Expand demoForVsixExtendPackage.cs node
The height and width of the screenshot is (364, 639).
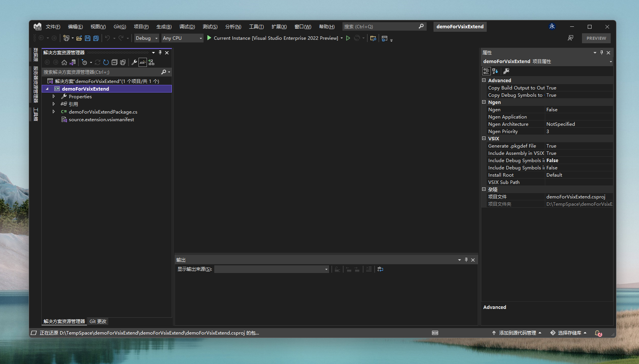pos(54,112)
